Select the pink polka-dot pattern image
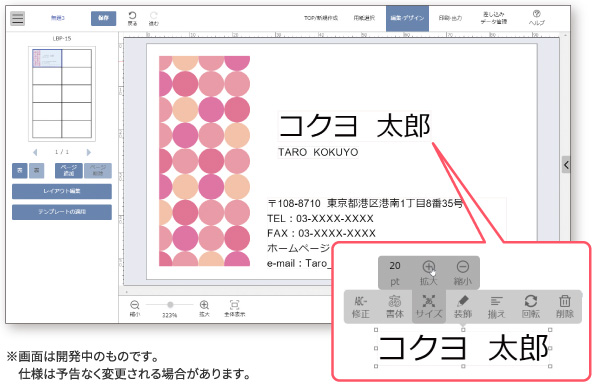The height and width of the screenshot is (386, 596). (204, 161)
